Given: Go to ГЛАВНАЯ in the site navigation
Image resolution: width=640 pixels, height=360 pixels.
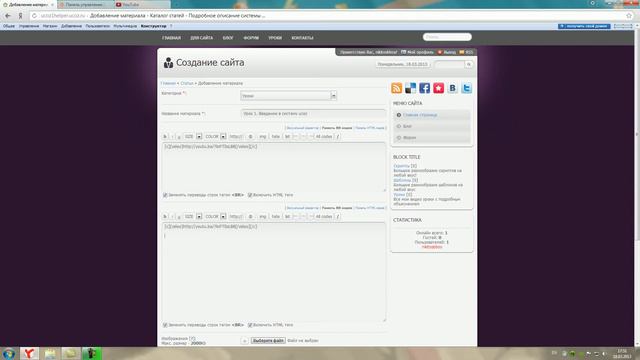Looking at the screenshot, I should 171,38.
